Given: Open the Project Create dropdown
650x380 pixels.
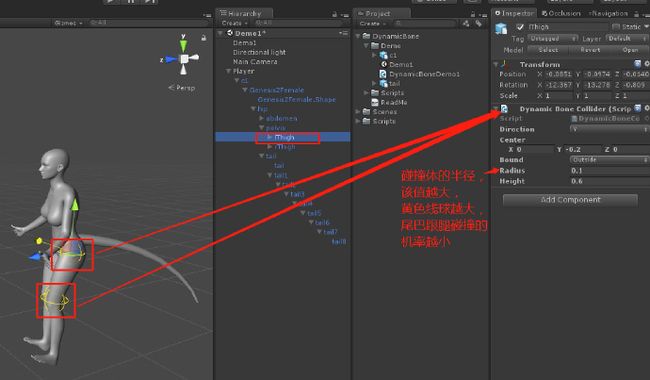Looking at the screenshot, I should [x=372, y=24].
